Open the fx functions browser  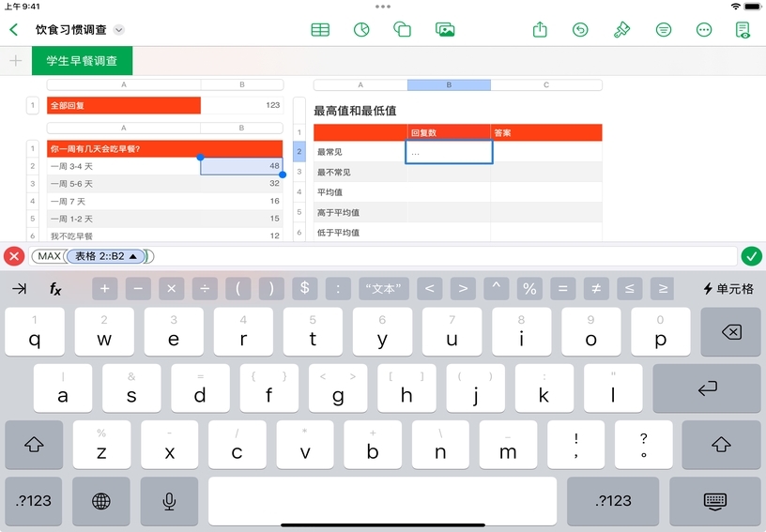click(55, 289)
